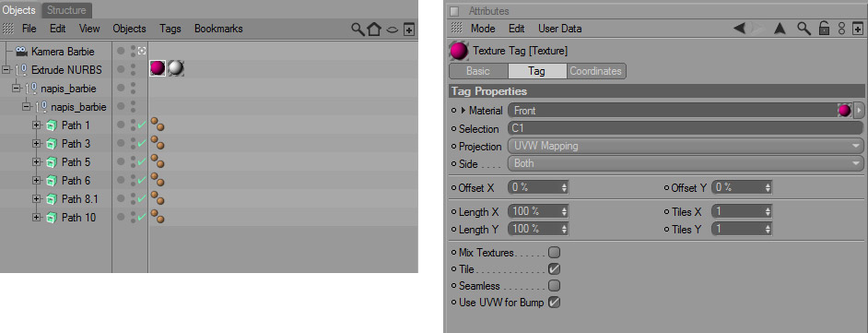Click the pink material swatch in Material field
The height and width of the screenshot is (333, 868).
[x=844, y=111]
